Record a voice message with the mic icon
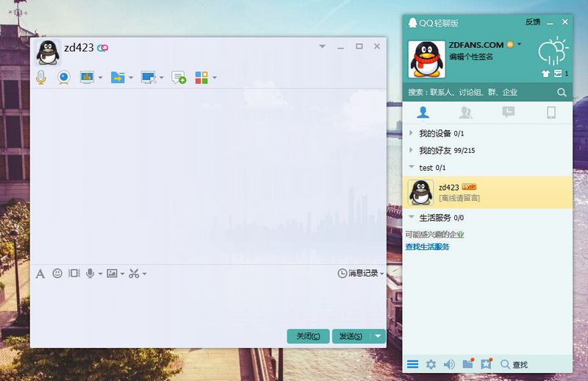The width and height of the screenshot is (588, 381). click(x=90, y=274)
